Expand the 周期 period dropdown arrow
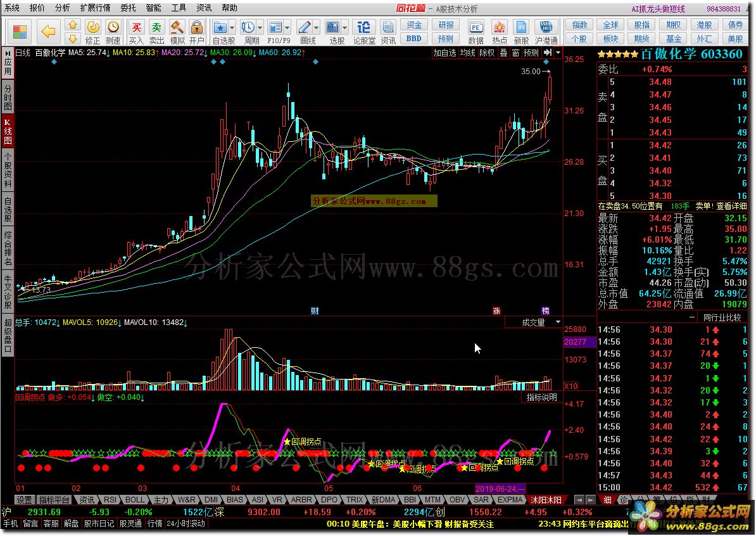Screen dimensions: 756x536 pos(260,27)
